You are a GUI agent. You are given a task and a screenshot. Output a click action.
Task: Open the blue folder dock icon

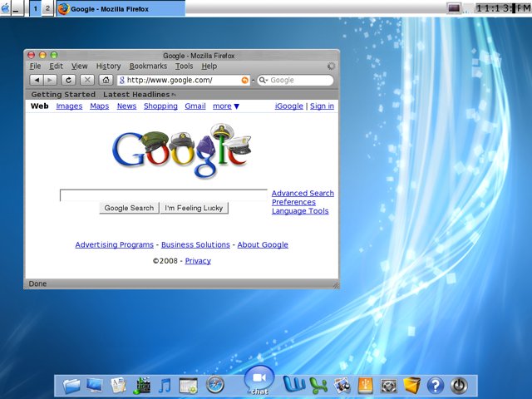tap(71, 386)
